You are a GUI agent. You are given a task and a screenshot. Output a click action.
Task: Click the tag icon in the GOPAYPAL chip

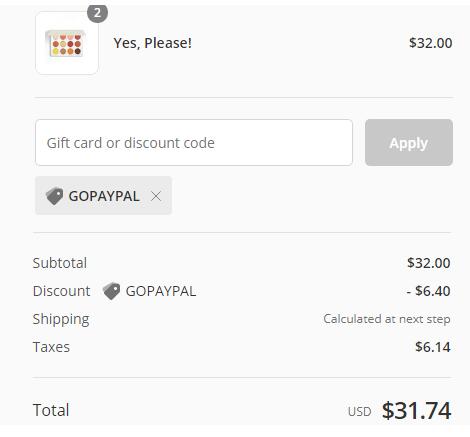click(54, 196)
